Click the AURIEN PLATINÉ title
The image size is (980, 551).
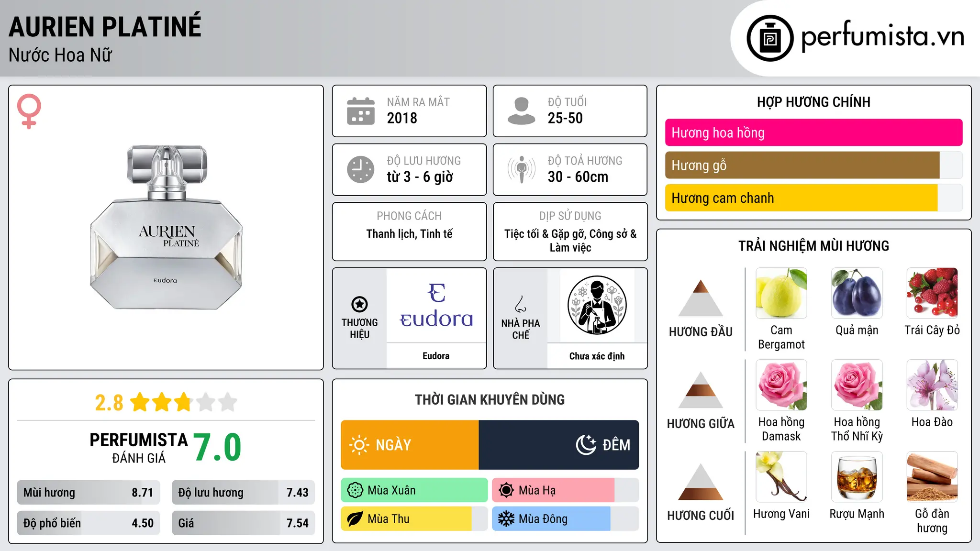[105, 27]
